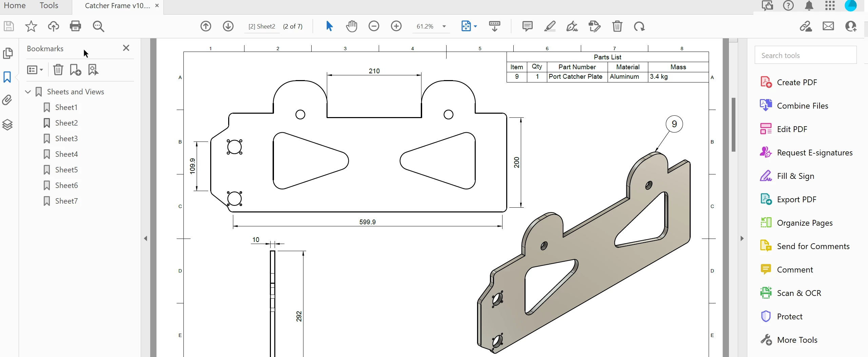Jump to Sheet5 bookmark

66,170
